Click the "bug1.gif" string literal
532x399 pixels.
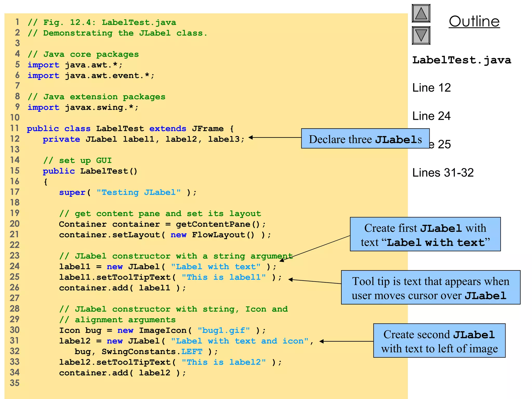(x=223, y=330)
